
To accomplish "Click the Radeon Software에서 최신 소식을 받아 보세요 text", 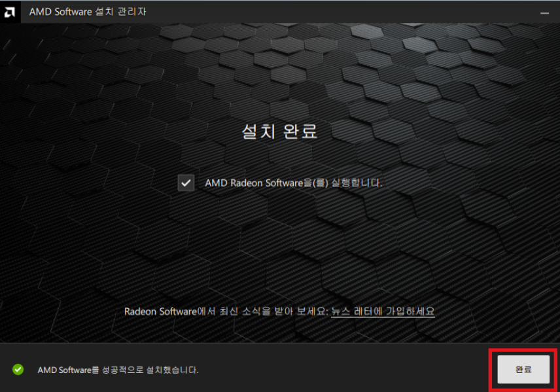I will click(x=226, y=312).
